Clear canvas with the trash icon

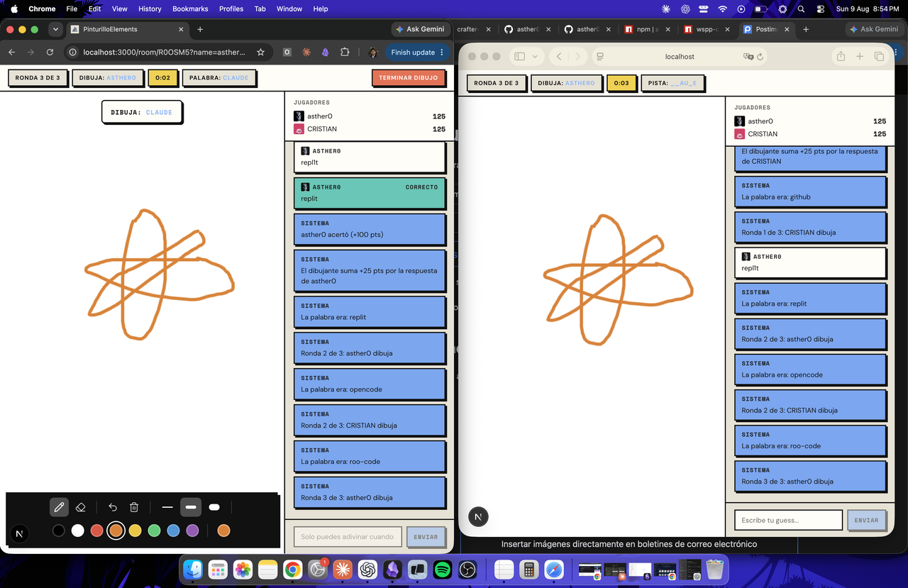pos(134,507)
